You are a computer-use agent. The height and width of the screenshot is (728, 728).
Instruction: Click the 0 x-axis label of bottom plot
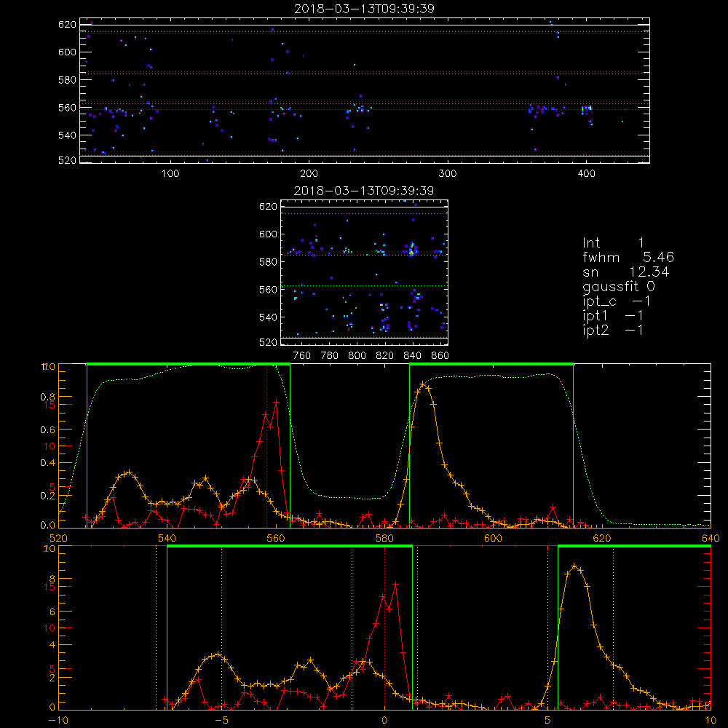coord(384,721)
